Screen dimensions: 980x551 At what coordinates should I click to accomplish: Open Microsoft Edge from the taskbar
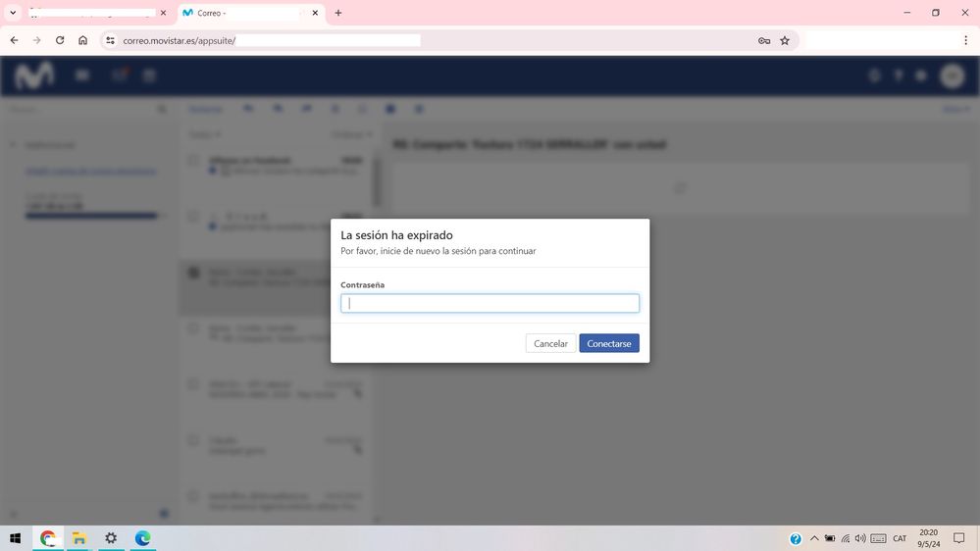(142, 538)
